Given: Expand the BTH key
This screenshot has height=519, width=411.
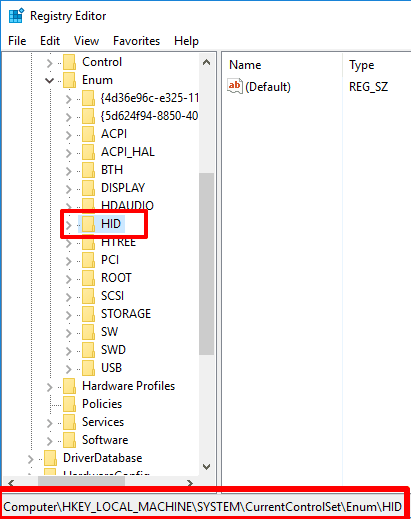Looking at the screenshot, I should (x=69, y=170).
